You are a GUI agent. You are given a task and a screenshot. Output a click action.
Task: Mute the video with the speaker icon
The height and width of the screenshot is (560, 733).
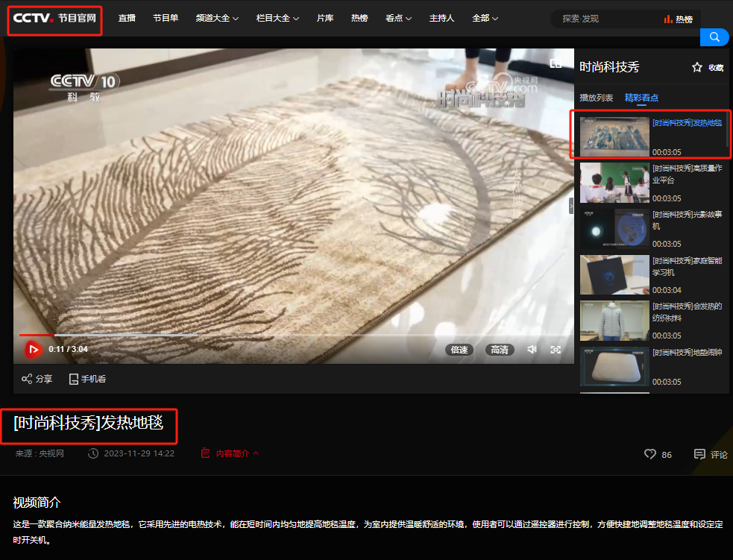(532, 350)
